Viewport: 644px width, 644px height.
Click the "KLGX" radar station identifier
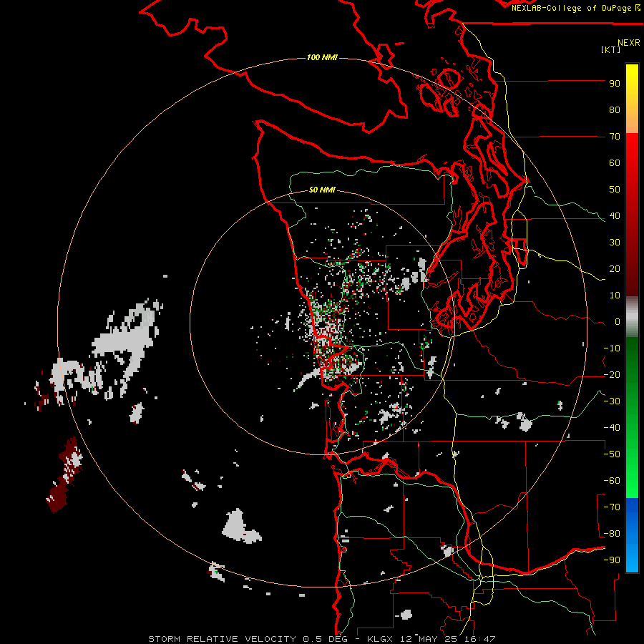[x=381, y=639]
